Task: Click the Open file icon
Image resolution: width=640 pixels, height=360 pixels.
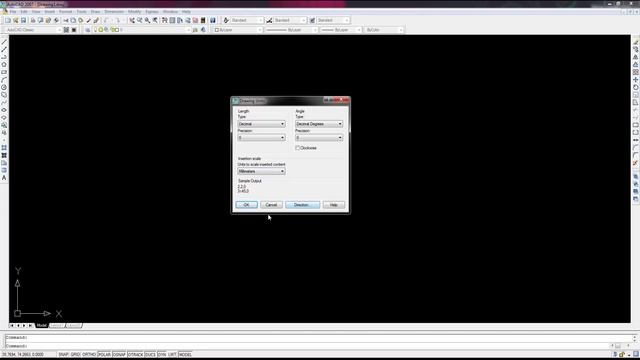Action: click(x=16, y=20)
